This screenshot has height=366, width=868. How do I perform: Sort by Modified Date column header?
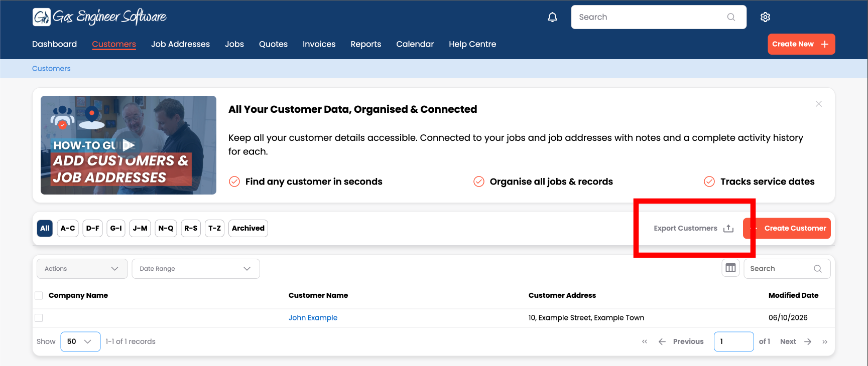coord(793,295)
